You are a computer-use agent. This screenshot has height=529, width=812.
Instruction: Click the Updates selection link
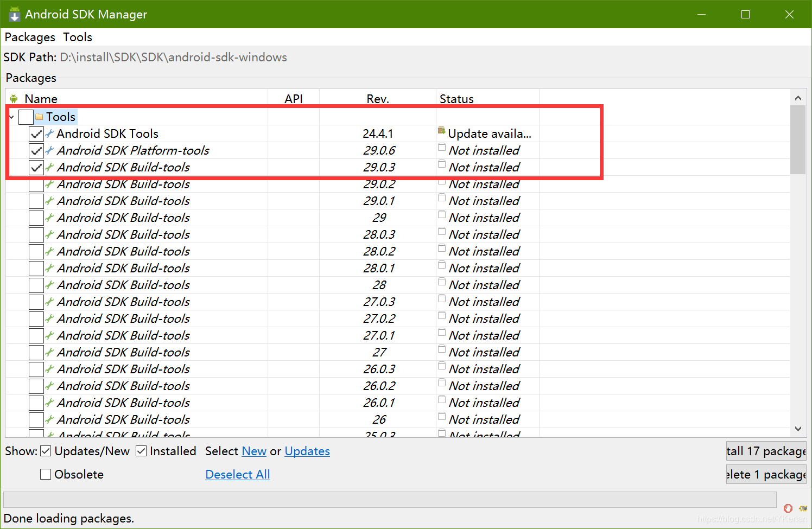(x=307, y=451)
